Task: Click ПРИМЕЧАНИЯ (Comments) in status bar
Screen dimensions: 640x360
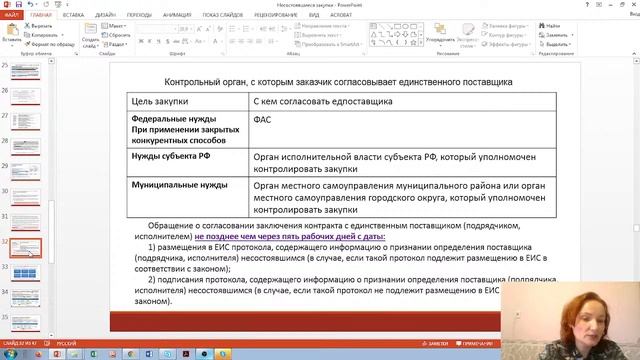Action: click(474, 344)
